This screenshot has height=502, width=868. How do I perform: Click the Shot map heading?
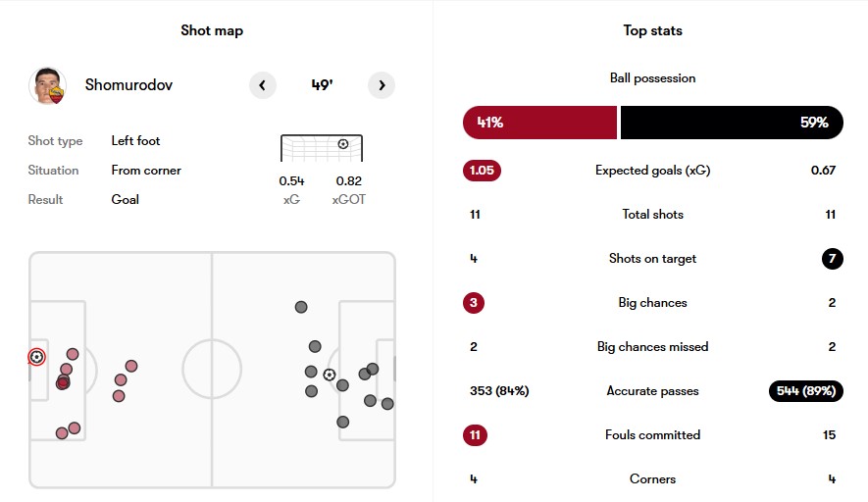(x=212, y=30)
